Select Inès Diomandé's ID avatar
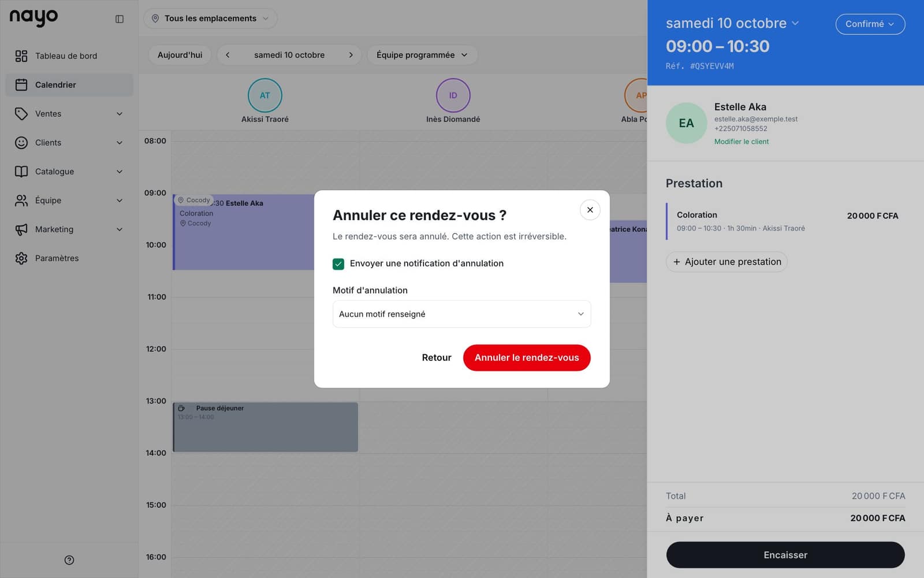 [x=453, y=95]
